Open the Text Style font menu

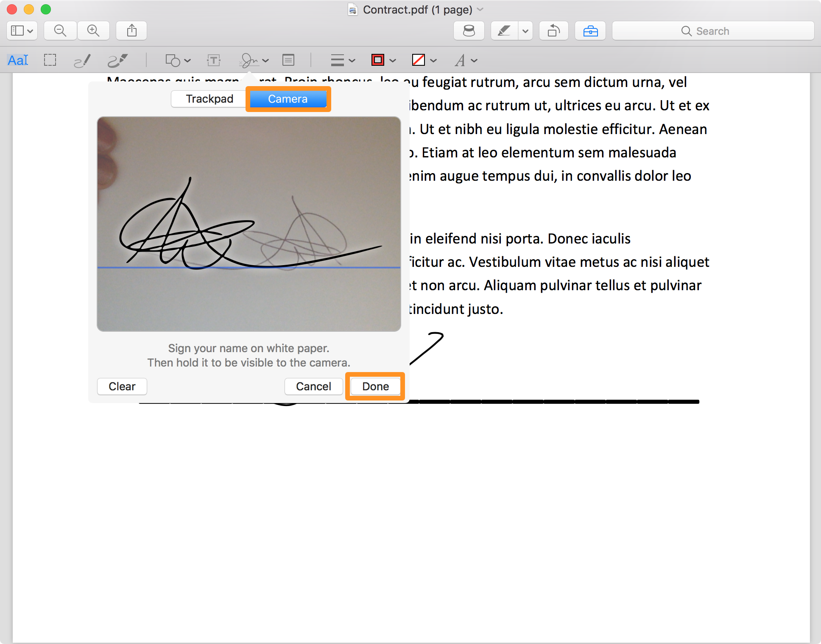466,60
